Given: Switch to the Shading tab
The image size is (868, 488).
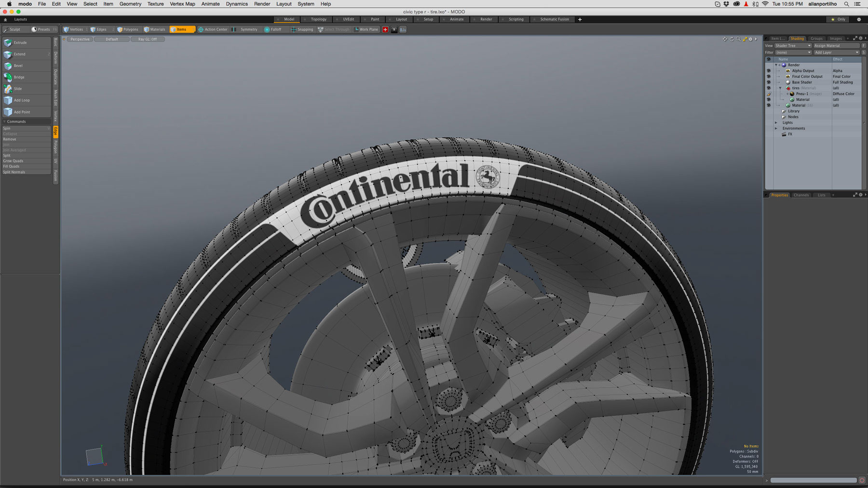Looking at the screenshot, I should 797,38.
